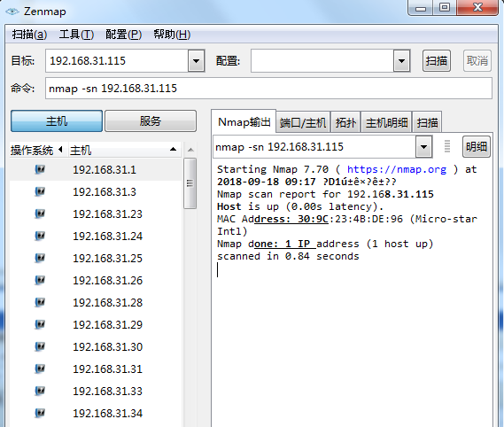Click into the 配置 profile input field
The height and width of the screenshot is (427, 504).
pos(322,61)
